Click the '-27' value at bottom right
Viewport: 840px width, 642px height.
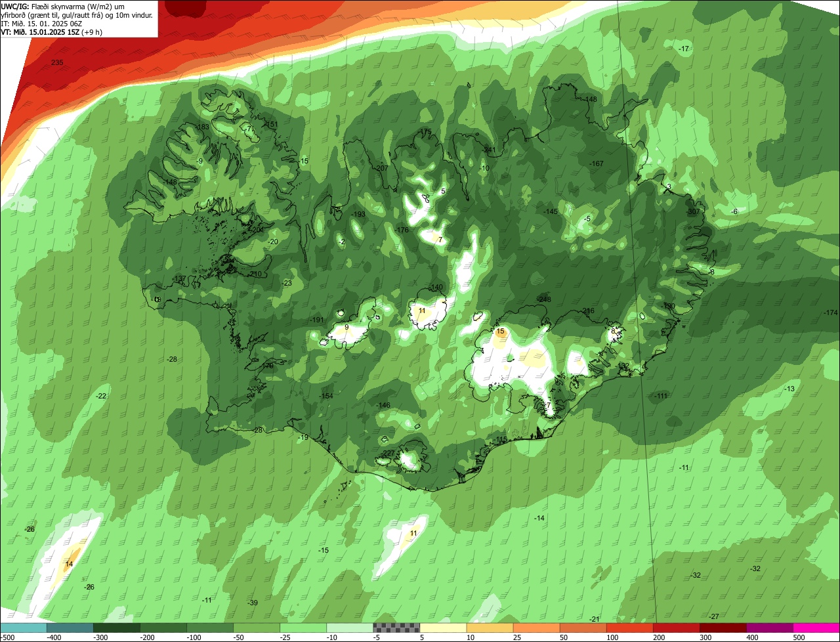[x=714, y=616]
